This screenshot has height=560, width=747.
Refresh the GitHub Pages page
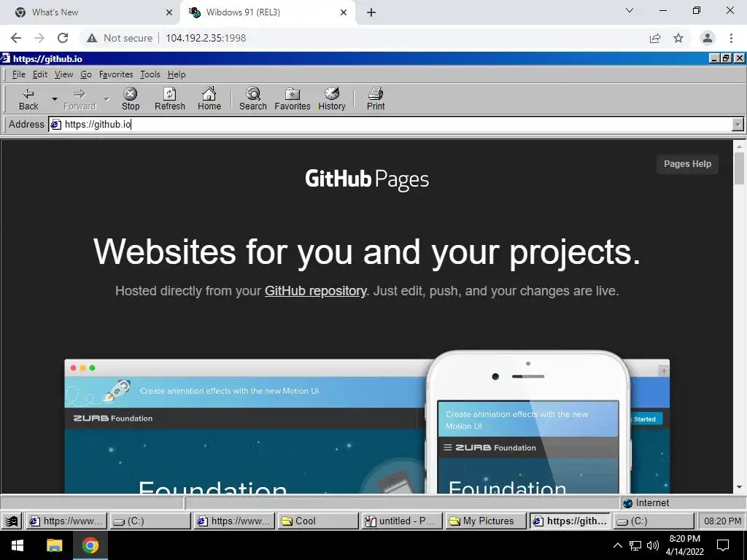coord(169,99)
